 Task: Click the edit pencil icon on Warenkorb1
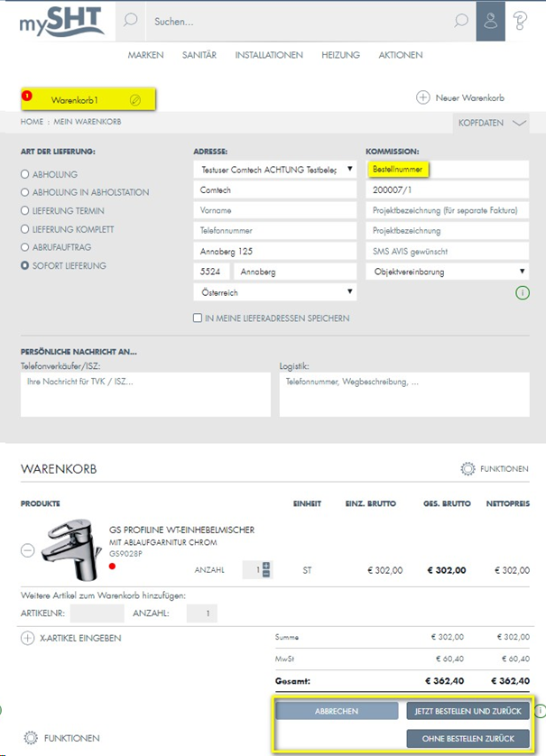135,99
